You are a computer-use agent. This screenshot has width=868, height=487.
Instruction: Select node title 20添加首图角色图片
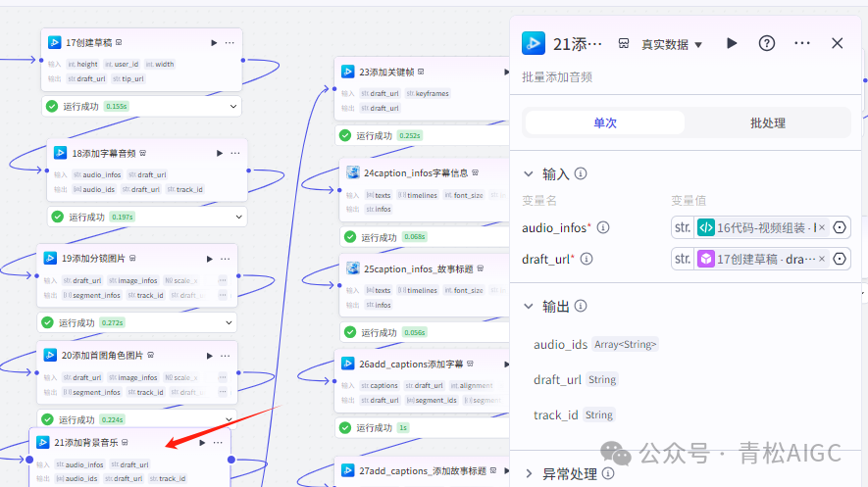(102, 356)
